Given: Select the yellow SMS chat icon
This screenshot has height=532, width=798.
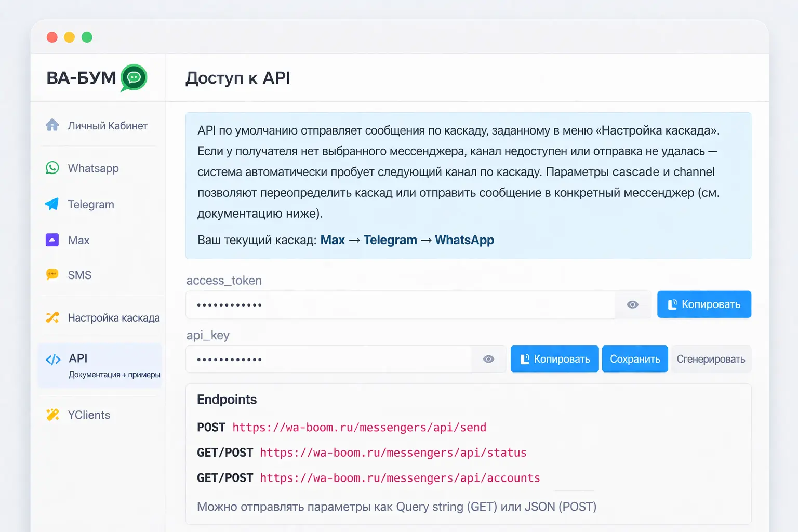Looking at the screenshot, I should coord(52,275).
